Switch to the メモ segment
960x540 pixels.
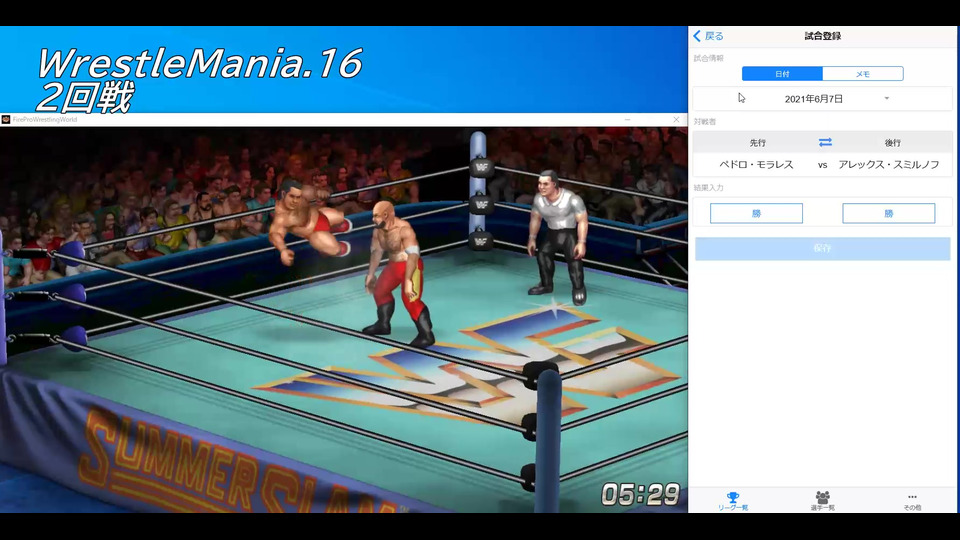click(x=863, y=74)
